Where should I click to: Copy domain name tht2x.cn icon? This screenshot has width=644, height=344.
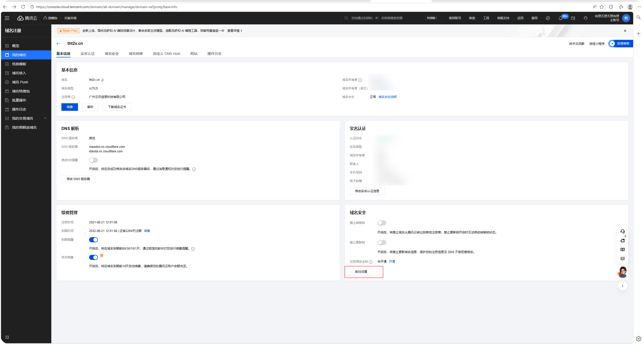[x=102, y=80]
